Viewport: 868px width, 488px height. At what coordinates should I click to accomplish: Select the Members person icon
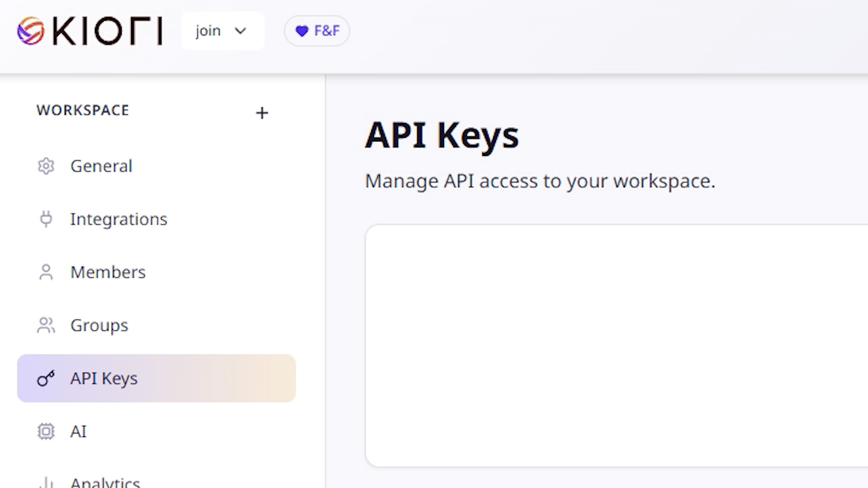pyautogui.click(x=46, y=272)
